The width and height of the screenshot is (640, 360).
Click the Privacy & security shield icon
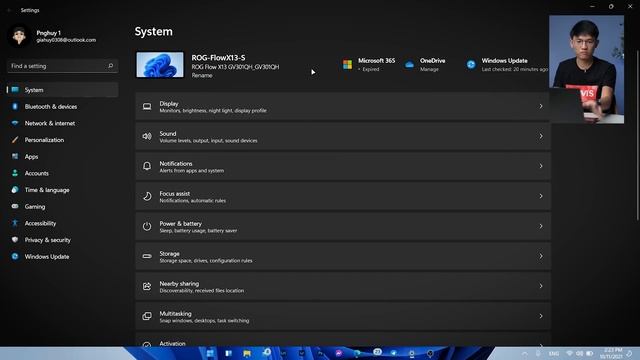(x=15, y=240)
